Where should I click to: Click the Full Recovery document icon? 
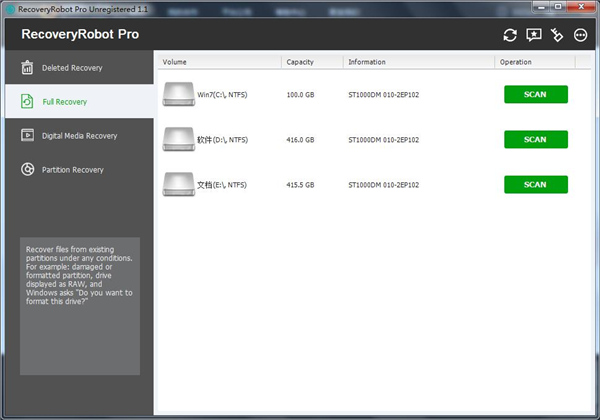pos(27,101)
